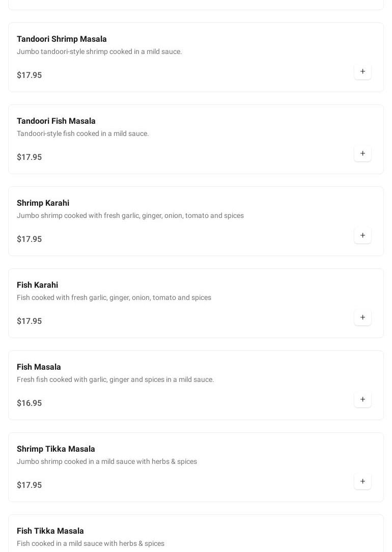This screenshot has width=392, height=552.
Task: Open Shrimp Tikka Masala item title
Action: point(56,449)
